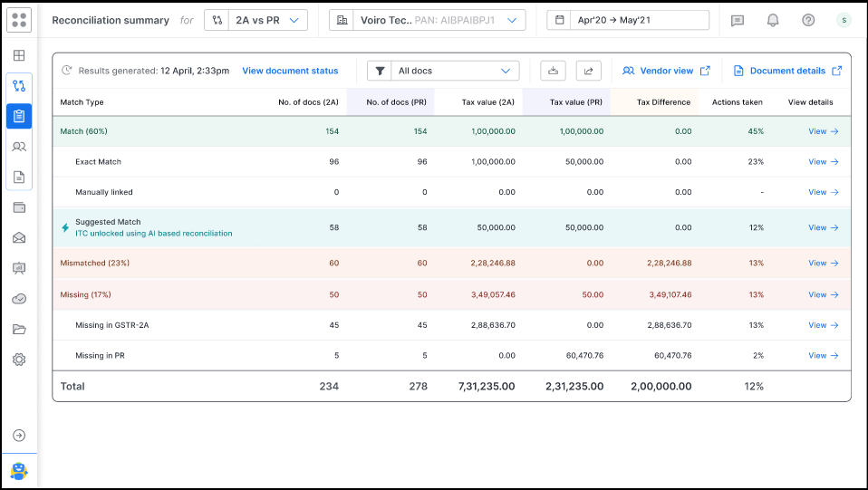Expand sidebar with circled arrow icon
The height and width of the screenshot is (490, 868).
(x=19, y=436)
